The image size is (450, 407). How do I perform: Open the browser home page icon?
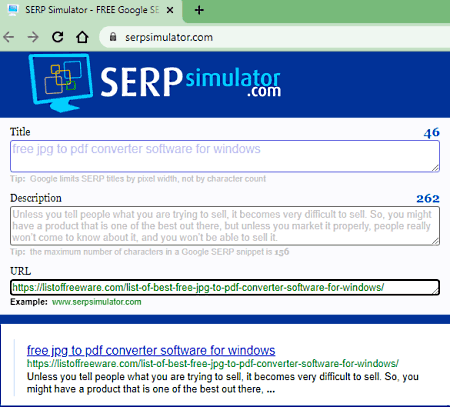click(82, 37)
